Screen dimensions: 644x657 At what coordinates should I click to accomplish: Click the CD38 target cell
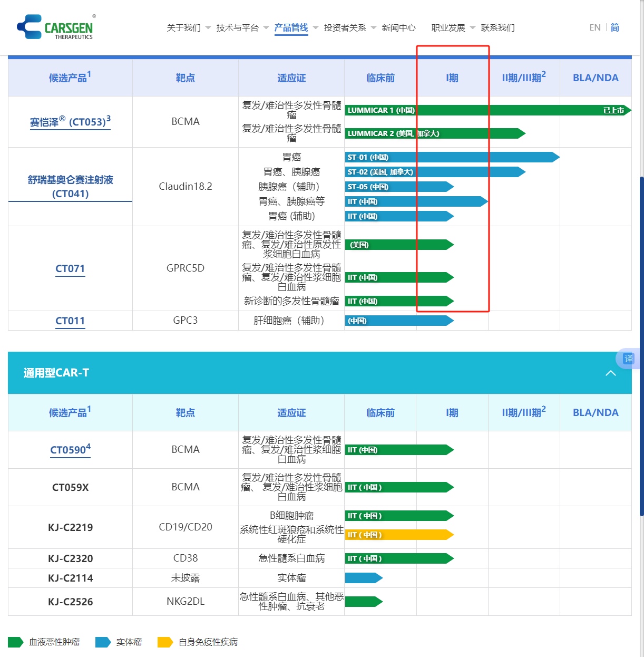click(186, 558)
